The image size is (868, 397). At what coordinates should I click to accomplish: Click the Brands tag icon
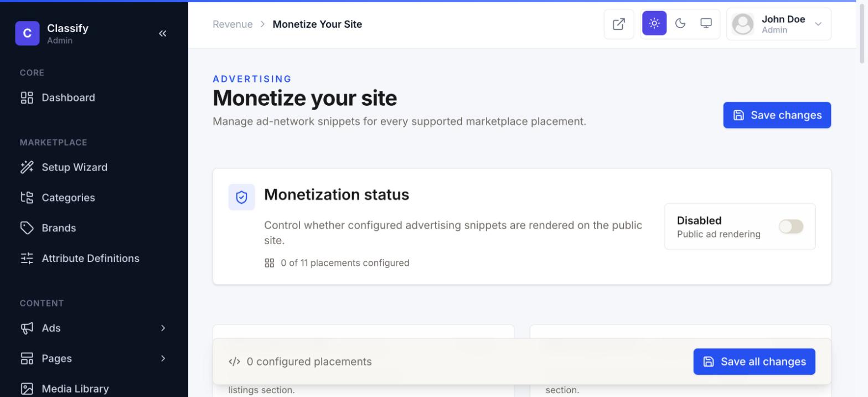[27, 228]
